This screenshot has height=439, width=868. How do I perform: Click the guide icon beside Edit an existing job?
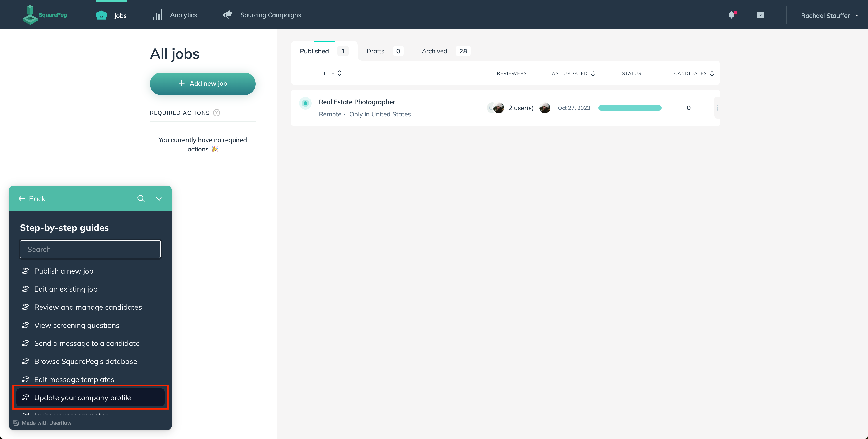click(25, 289)
